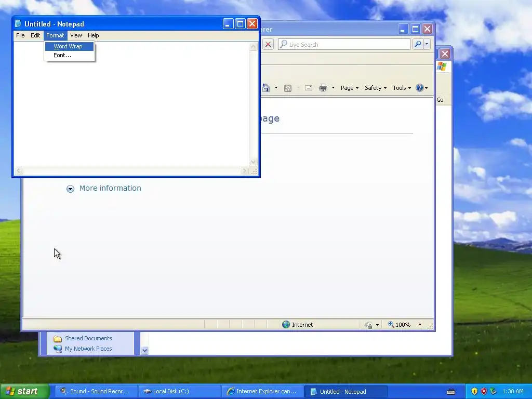Click the More information link text

pos(110,188)
